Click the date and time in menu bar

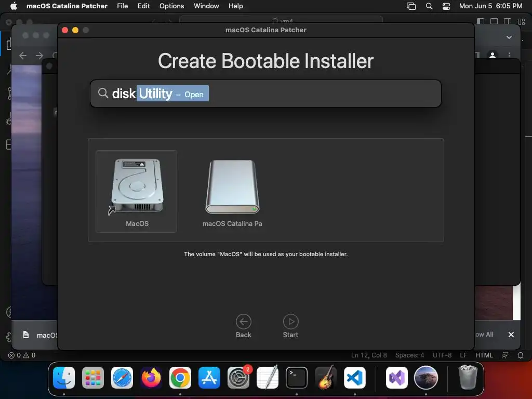[490, 6]
